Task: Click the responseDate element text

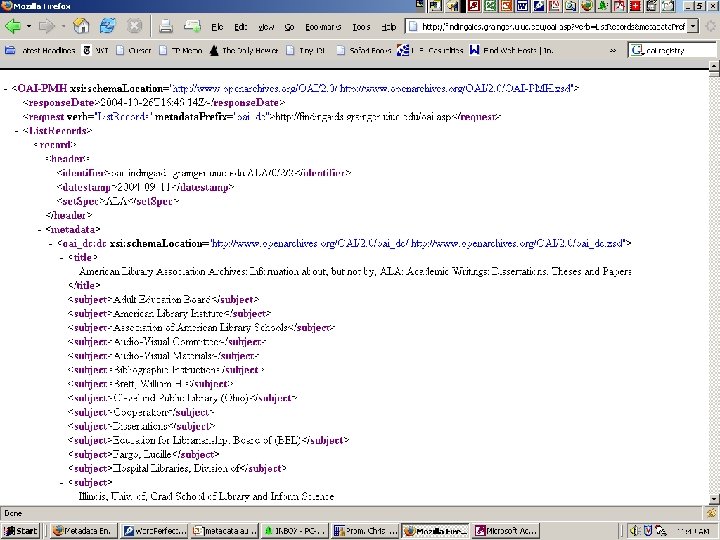Action: pos(153,102)
